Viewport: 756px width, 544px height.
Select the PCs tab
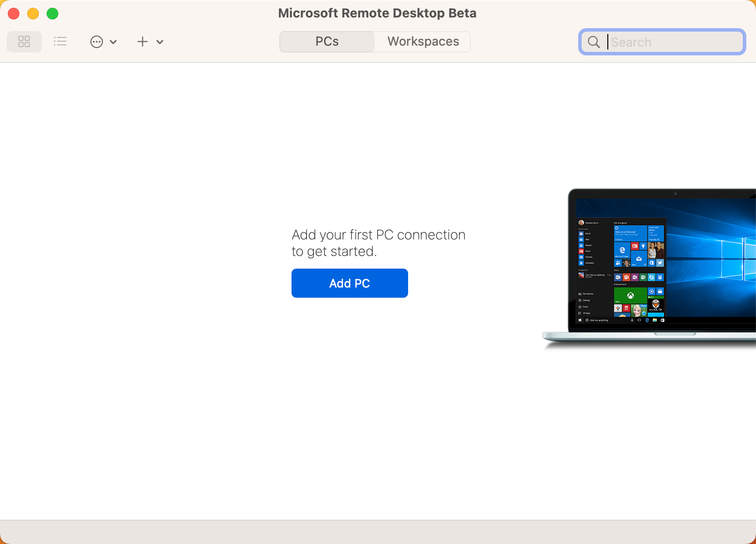pyautogui.click(x=327, y=42)
